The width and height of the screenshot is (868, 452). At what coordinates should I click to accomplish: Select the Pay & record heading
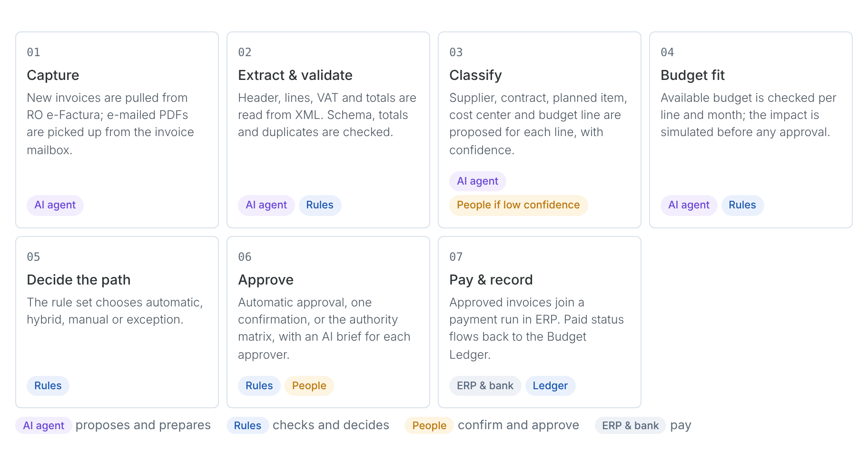(491, 280)
